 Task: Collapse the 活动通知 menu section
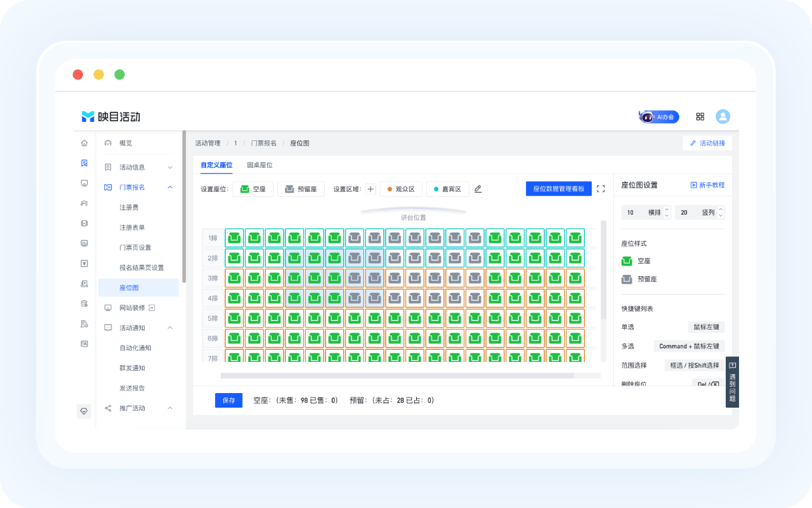(x=170, y=328)
